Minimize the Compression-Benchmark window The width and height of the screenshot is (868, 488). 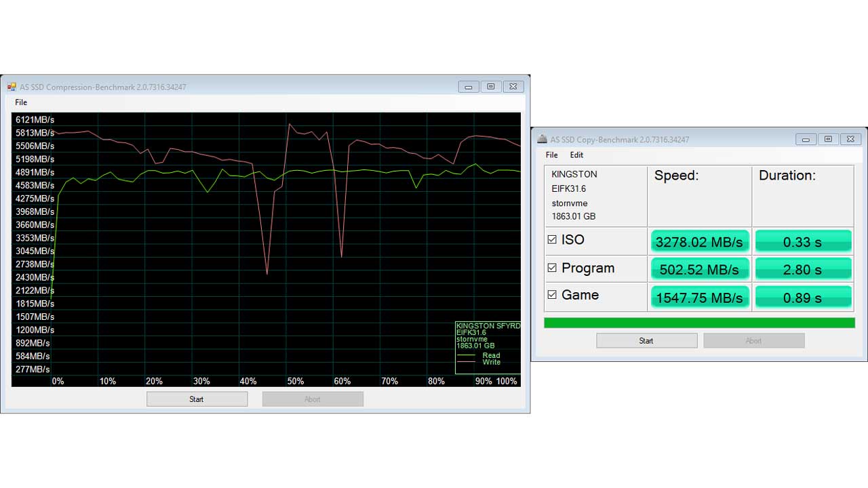(469, 87)
